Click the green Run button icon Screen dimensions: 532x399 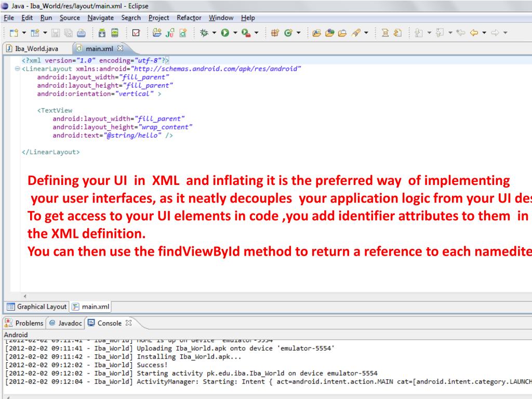coord(225,33)
